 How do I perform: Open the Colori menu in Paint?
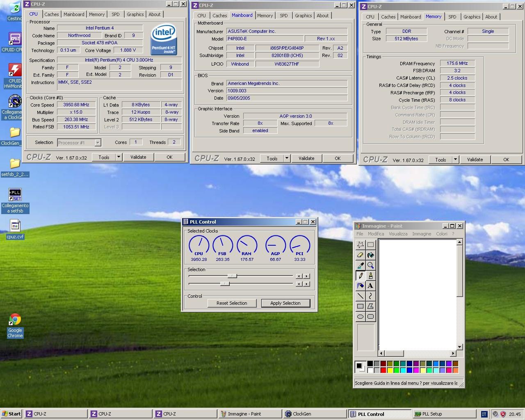[x=442, y=234]
